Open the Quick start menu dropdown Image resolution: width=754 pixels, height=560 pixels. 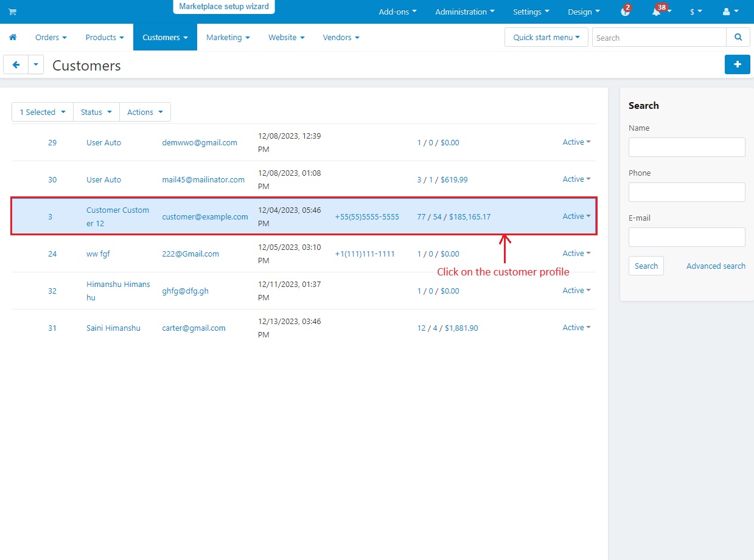[546, 37]
